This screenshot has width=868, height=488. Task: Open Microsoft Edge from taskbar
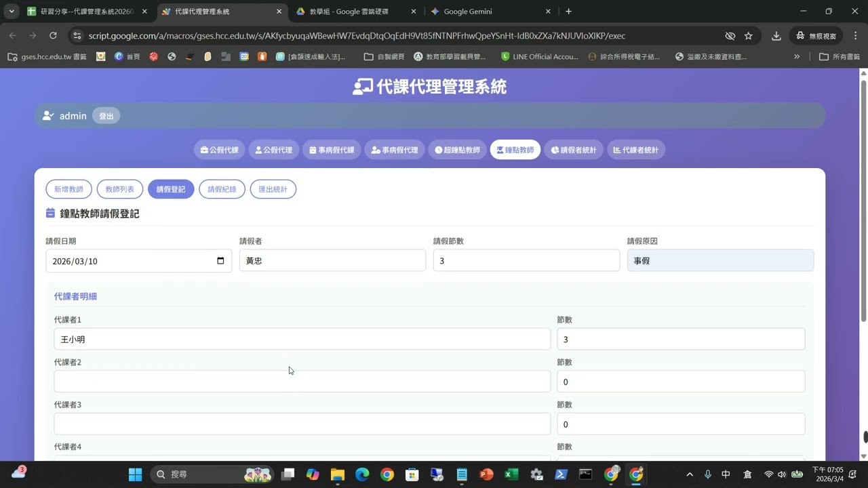coord(362,474)
